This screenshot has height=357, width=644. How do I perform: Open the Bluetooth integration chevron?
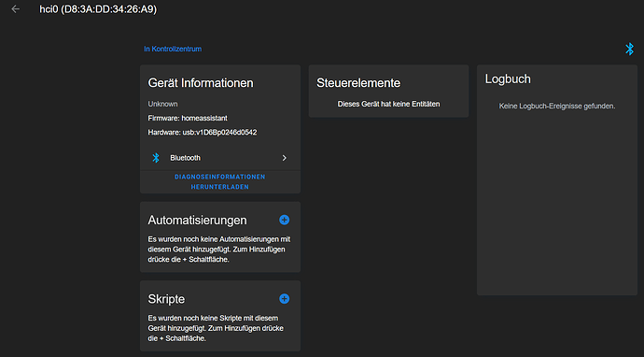tap(285, 158)
